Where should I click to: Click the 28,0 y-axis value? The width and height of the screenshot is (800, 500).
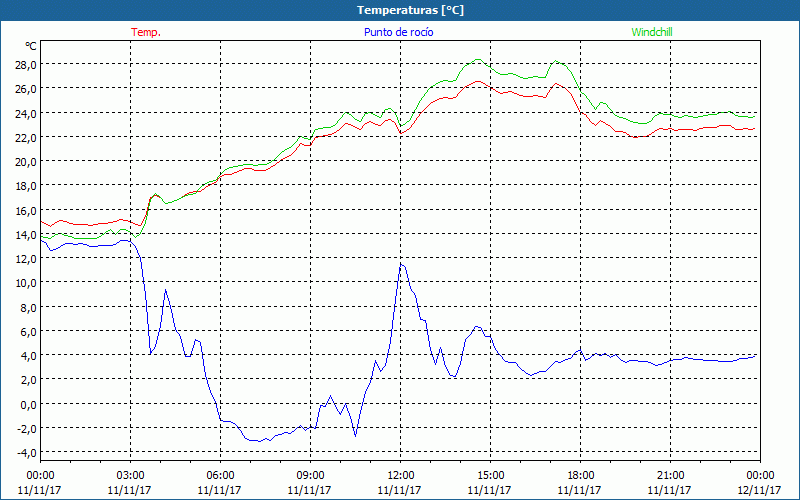click(x=27, y=65)
